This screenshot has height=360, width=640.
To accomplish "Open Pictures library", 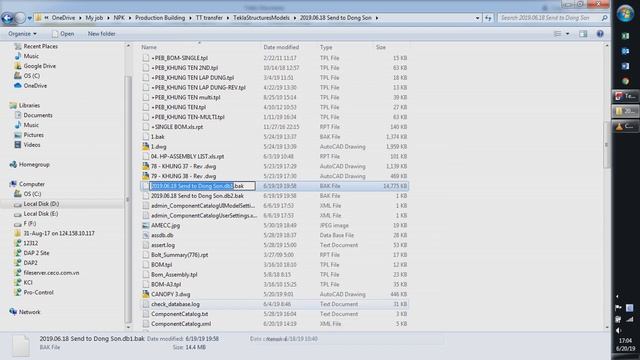I will click(x=33, y=135).
